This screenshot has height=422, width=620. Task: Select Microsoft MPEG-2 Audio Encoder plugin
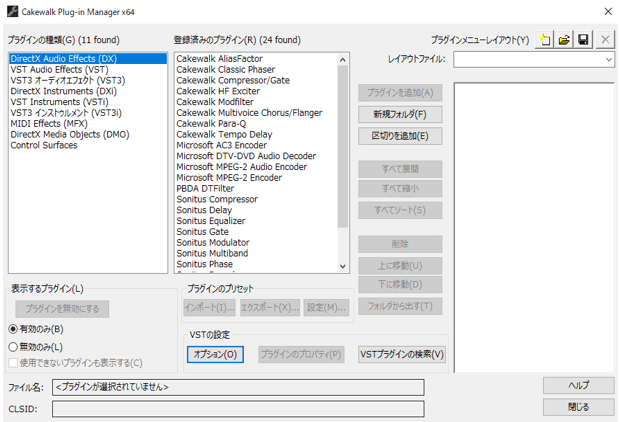(256, 167)
